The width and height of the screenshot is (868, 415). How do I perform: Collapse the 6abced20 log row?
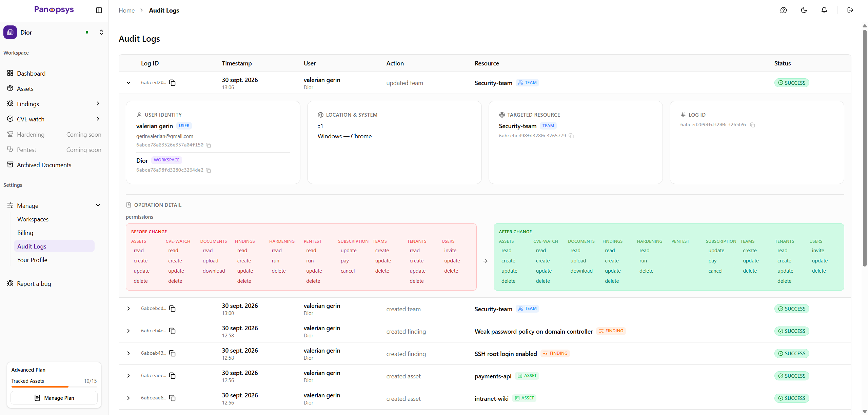129,83
